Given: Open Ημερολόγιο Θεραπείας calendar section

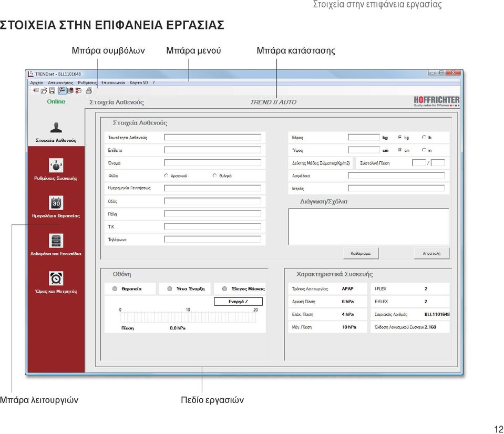Looking at the screenshot, I should coord(56,207).
